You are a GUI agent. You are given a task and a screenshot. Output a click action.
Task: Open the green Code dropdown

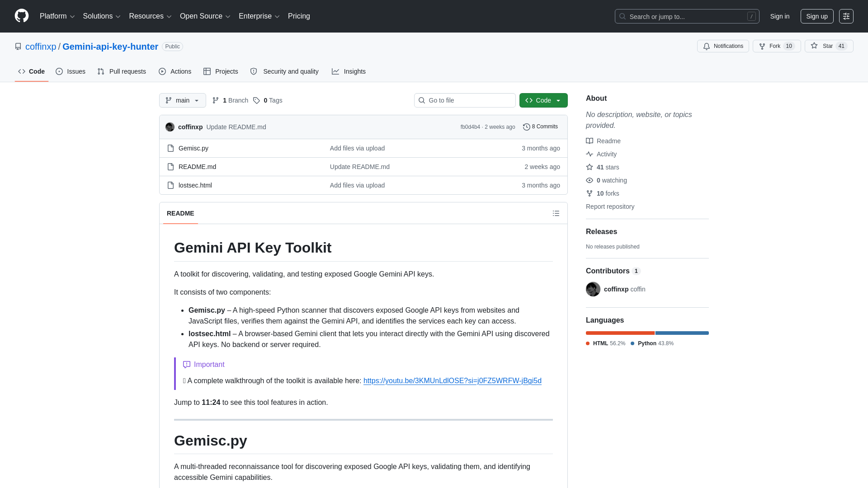543,100
